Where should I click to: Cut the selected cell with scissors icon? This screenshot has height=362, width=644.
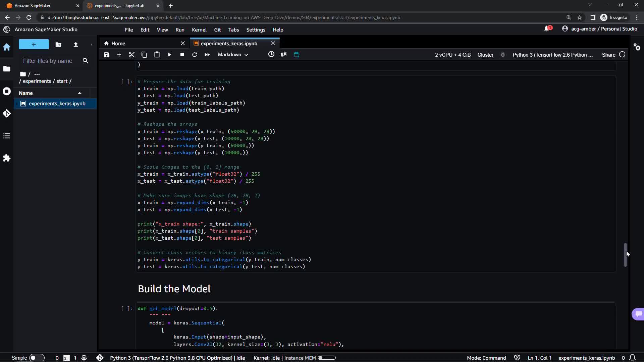[x=131, y=55]
